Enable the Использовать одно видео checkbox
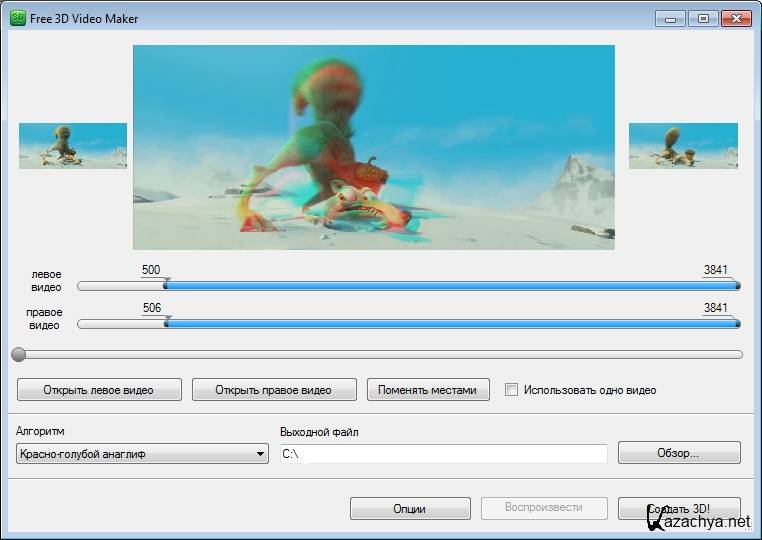The height and width of the screenshot is (540, 762). [x=512, y=390]
